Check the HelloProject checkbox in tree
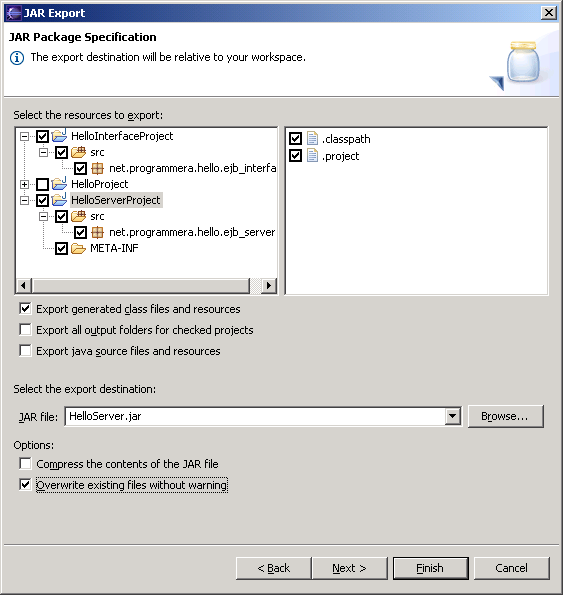 (42, 184)
